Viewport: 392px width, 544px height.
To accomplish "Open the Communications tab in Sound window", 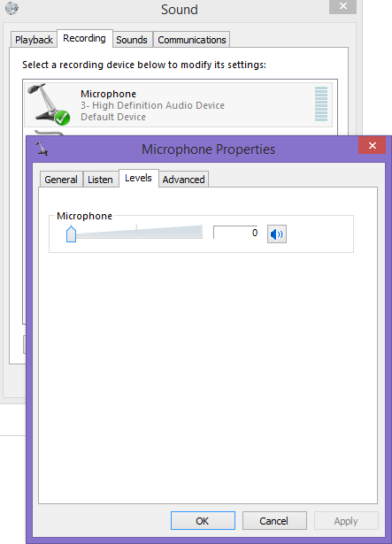I will (192, 40).
